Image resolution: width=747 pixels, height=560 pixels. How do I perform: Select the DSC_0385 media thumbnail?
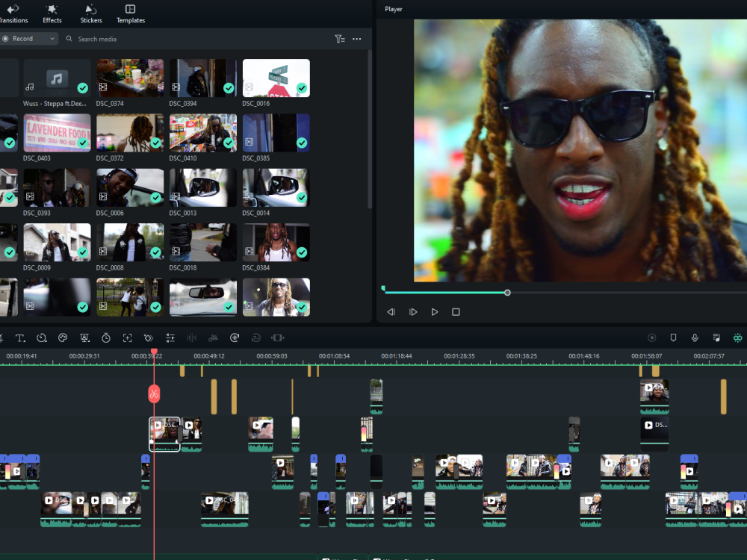click(x=276, y=133)
